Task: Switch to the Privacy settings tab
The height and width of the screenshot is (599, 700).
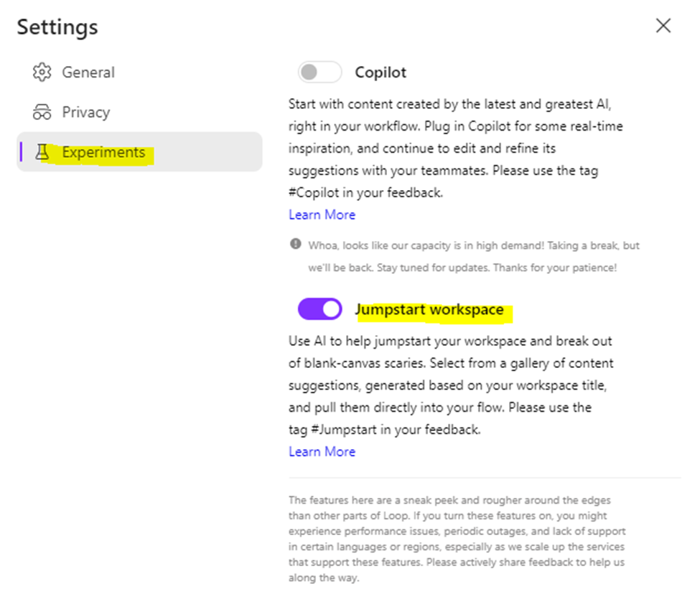Action: click(x=85, y=113)
